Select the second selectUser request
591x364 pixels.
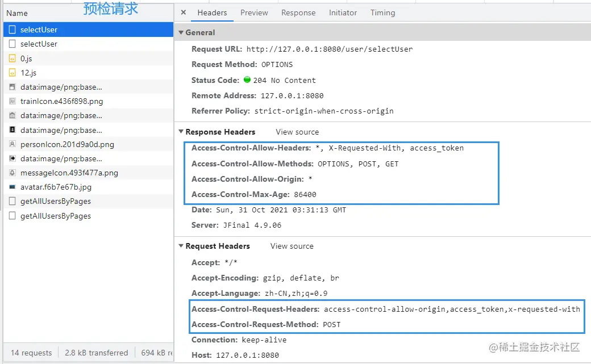point(88,44)
